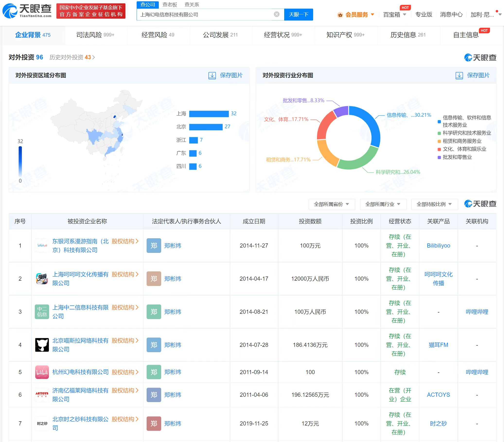Open the 全部持股比例 filter dropdown
The height and width of the screenshot is (442, 504).
click(434, 204)
